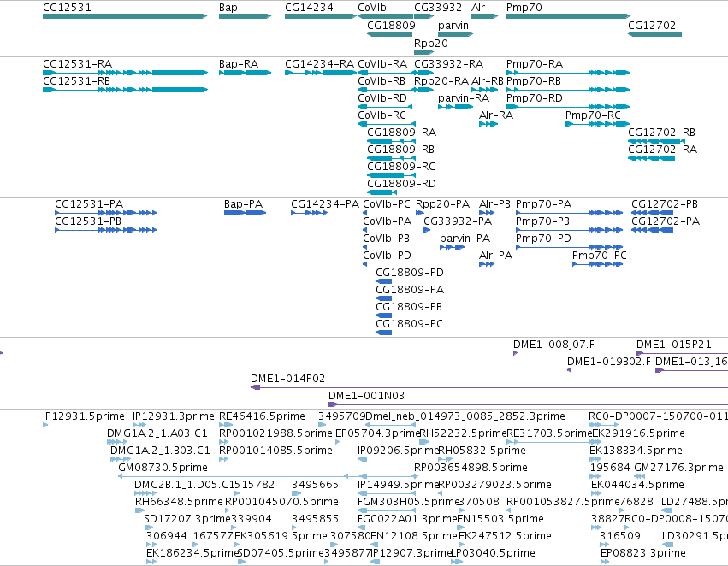Click the RE46416.5prime EST label

262,416
